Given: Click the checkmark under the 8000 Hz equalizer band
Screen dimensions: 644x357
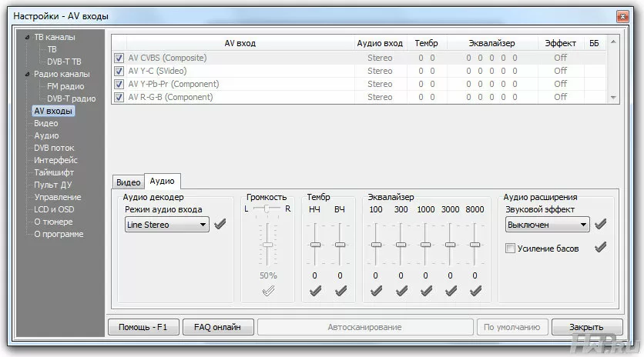Looking at the screenshot, I should pos(475,291).
